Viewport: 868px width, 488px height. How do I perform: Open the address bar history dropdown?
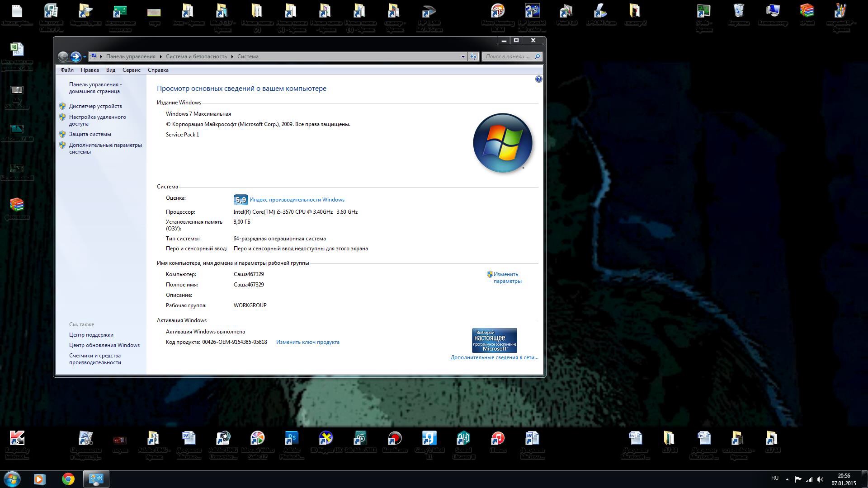463,56
